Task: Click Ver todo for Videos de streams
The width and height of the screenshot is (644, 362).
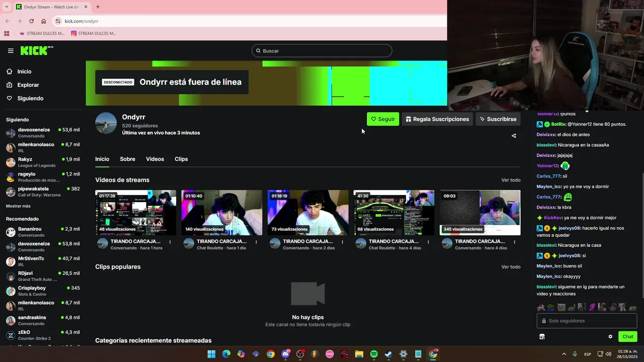Action: pos(511,180)
